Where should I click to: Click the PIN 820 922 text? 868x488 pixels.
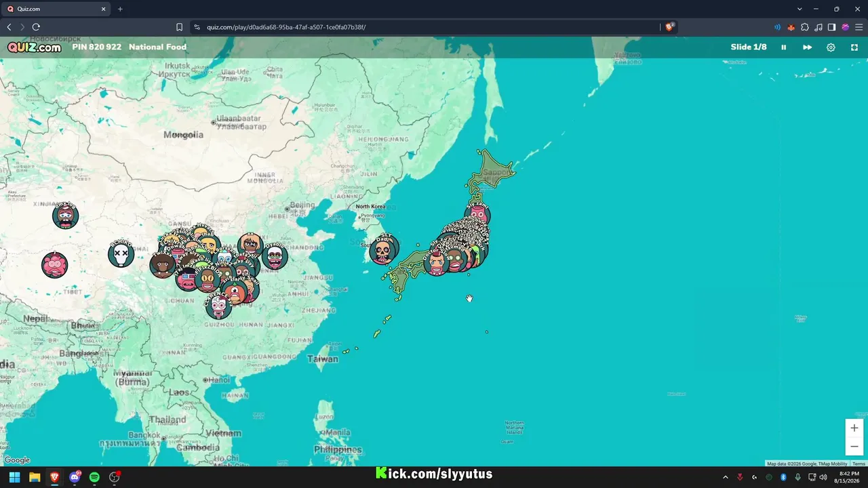(97, 47)
